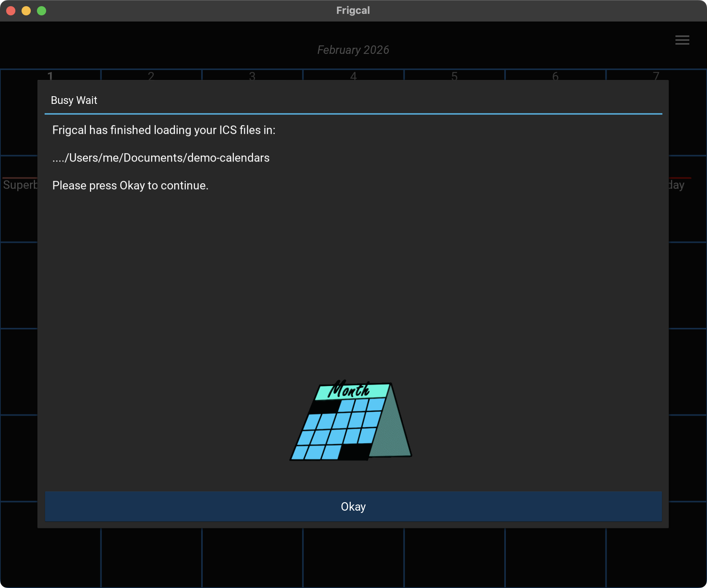The width and height of the screenshot is (707, 588).
Task: Click the February 2026 month header
Action: pyautogui.click(x=353, y=50)
